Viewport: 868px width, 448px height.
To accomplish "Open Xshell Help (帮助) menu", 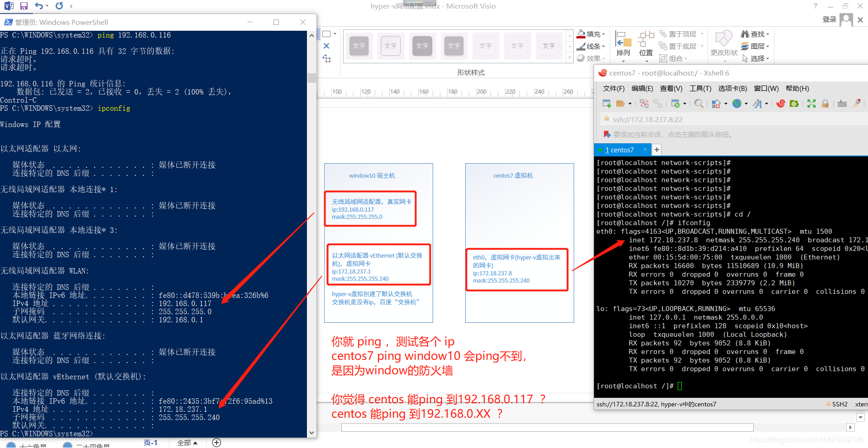I will [x=797, y=89].
